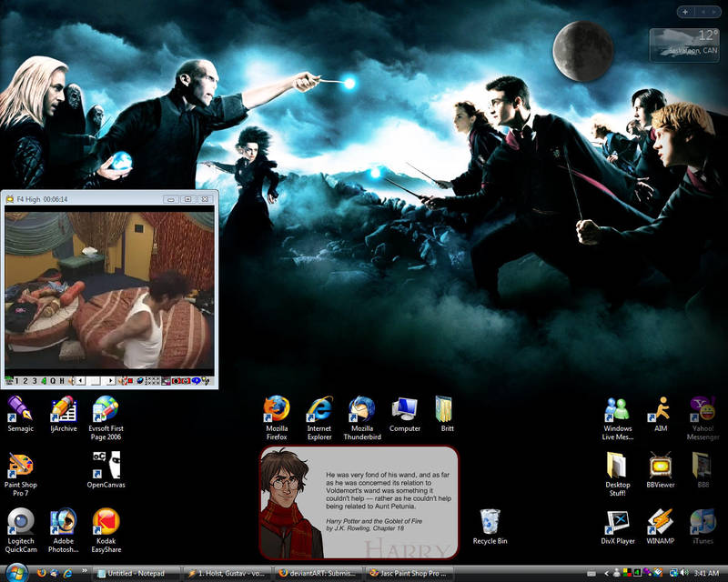Open the BB8 folder icon

pos(703,471)
